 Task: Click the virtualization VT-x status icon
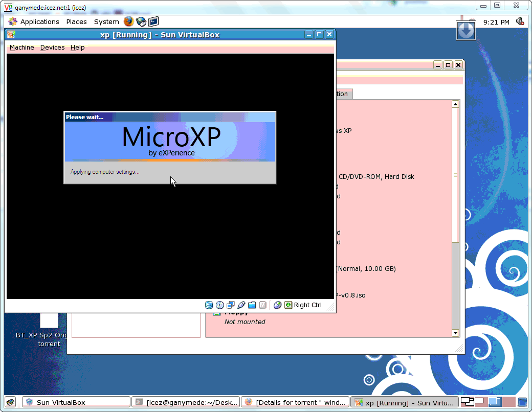(x=263, y=305)
